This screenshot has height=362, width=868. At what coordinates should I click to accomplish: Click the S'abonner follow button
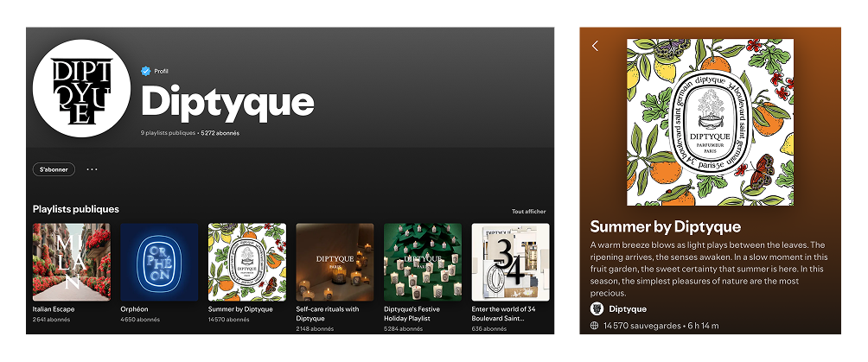[x=54, y=169]
